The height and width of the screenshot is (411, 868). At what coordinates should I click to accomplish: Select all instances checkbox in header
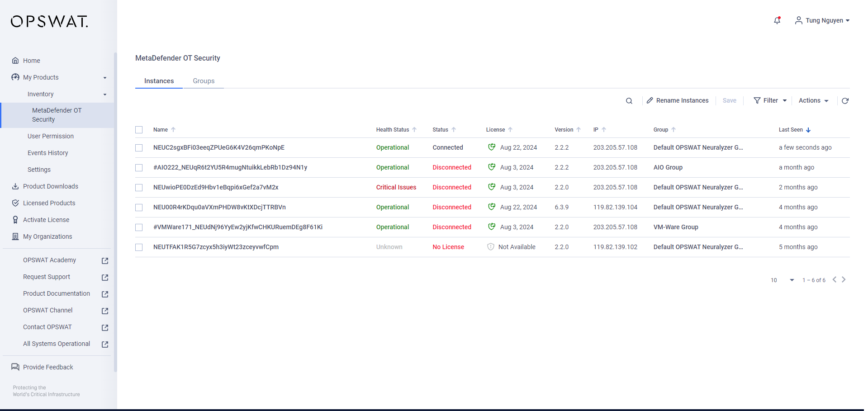point(139,130)
